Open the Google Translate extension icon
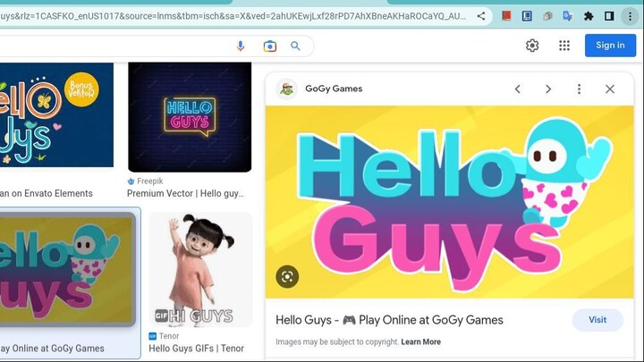The image size is (644, 362). pos(568,16)
